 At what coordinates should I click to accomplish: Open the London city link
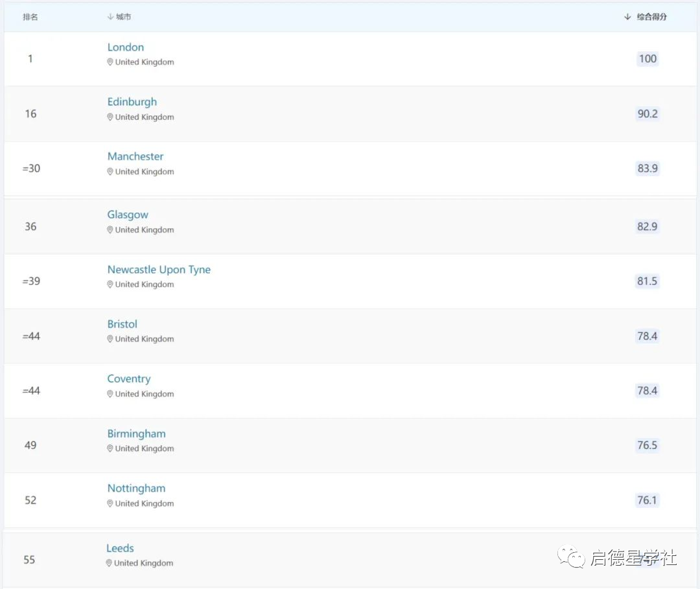pyautogui.click(x=126, y=47)
